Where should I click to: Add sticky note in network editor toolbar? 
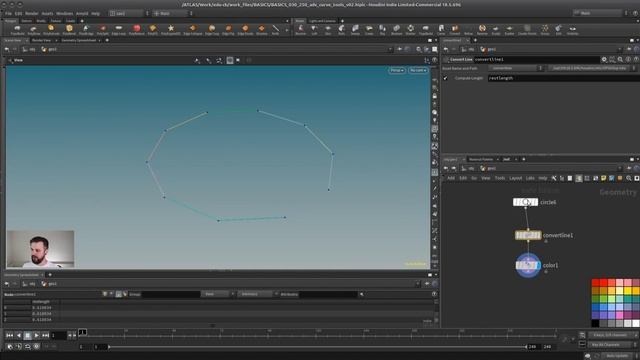click(x=603, y=178)
